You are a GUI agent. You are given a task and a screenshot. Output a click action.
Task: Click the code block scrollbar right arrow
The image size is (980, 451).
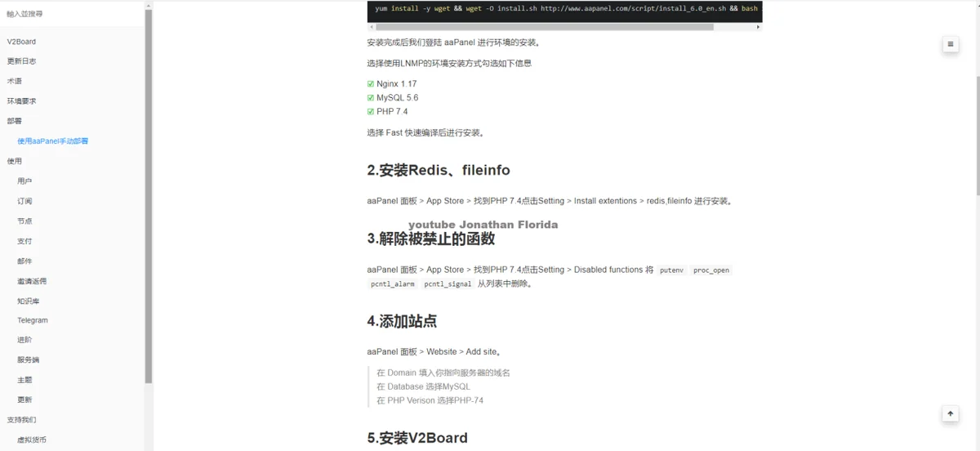pyautogui.click(x=759, y=27)
